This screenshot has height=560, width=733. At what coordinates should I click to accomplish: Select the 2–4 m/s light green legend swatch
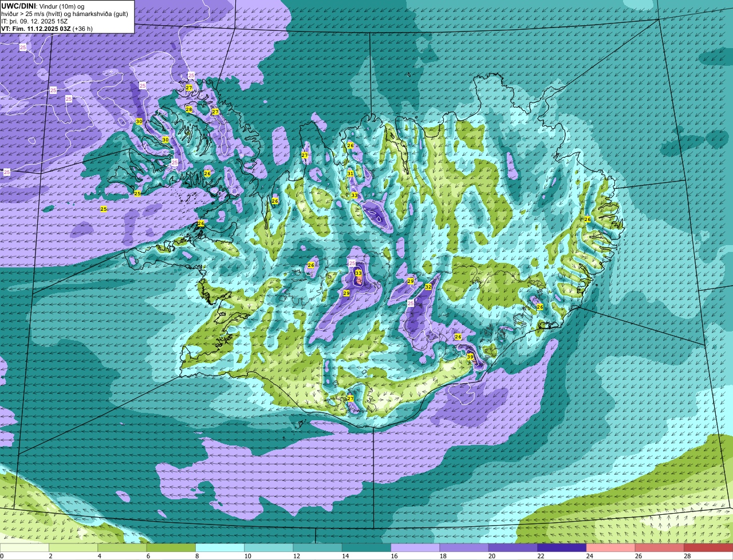[x=74, y=547]
